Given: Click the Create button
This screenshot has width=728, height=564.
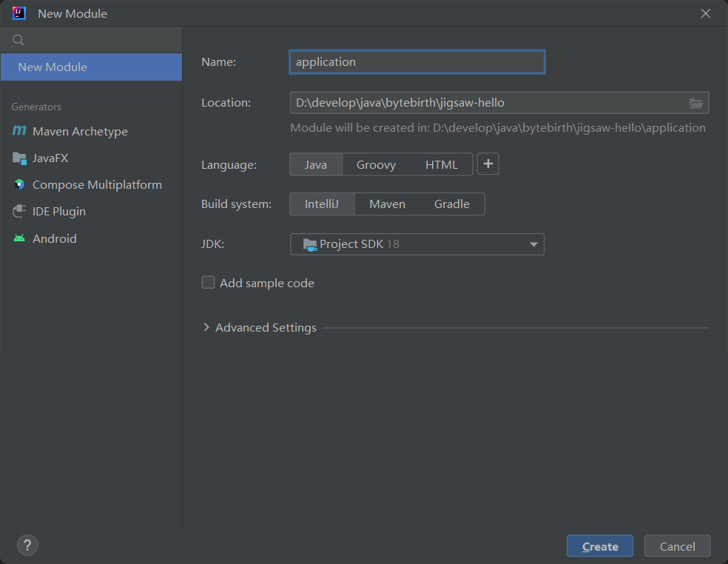Looking at the screenshot, I should [x=600, y=546].
